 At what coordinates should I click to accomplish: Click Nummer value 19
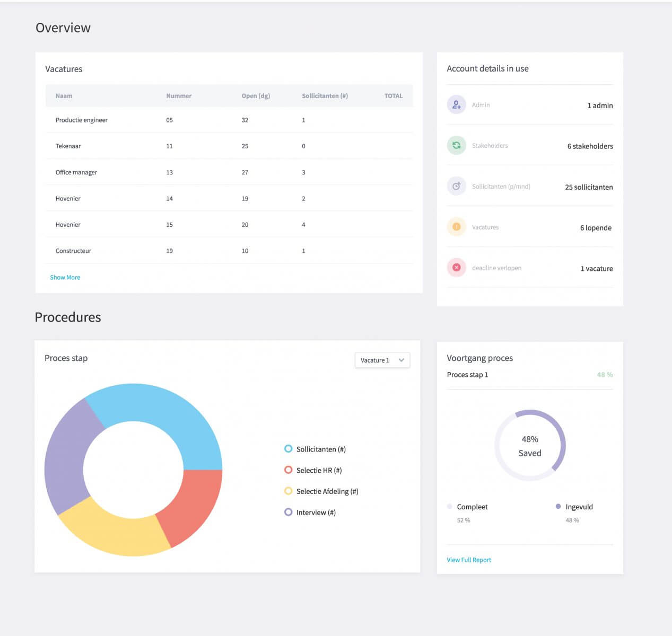pyautogui.click(x=170, y=251)
